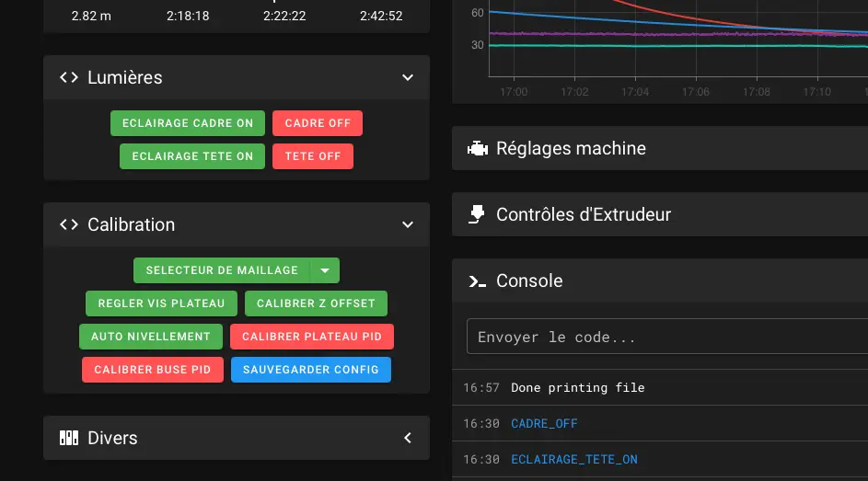Click the Divers panel icon
Screen dimensions: 868x481
[69, 438]
